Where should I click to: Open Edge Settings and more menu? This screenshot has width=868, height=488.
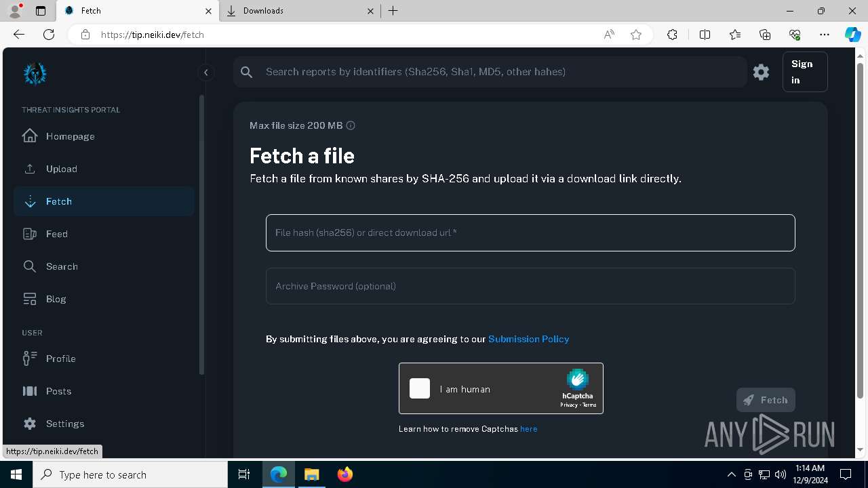825,35
